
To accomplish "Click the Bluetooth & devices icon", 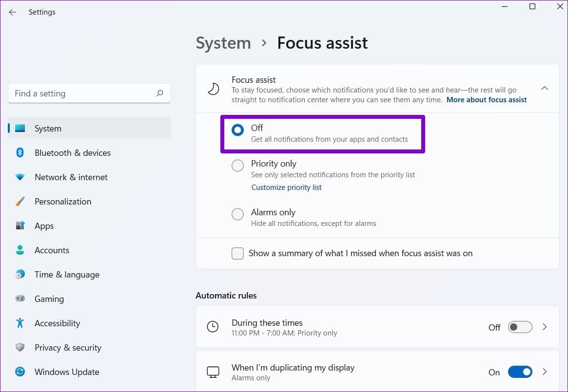I will pyautogui.click(x=20, y=152).
